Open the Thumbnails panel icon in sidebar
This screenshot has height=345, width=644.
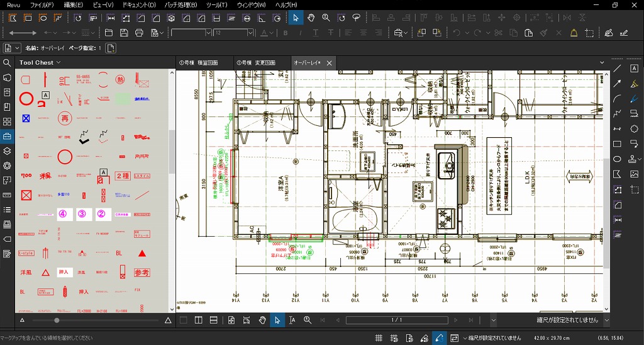tap(7, 122)
